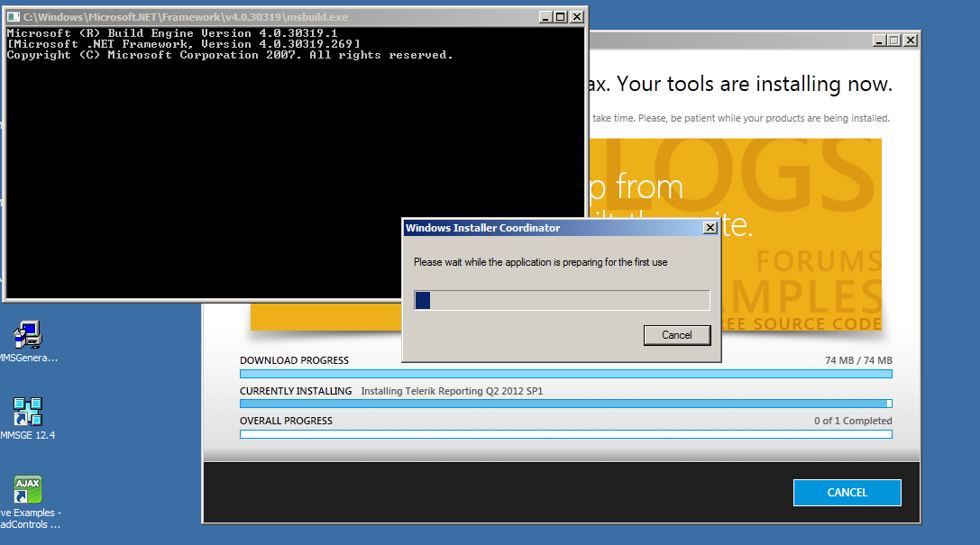This screenshot has height=545, width=980.
Task: Maximize the Telerik installer window
Action: [894, 41]
